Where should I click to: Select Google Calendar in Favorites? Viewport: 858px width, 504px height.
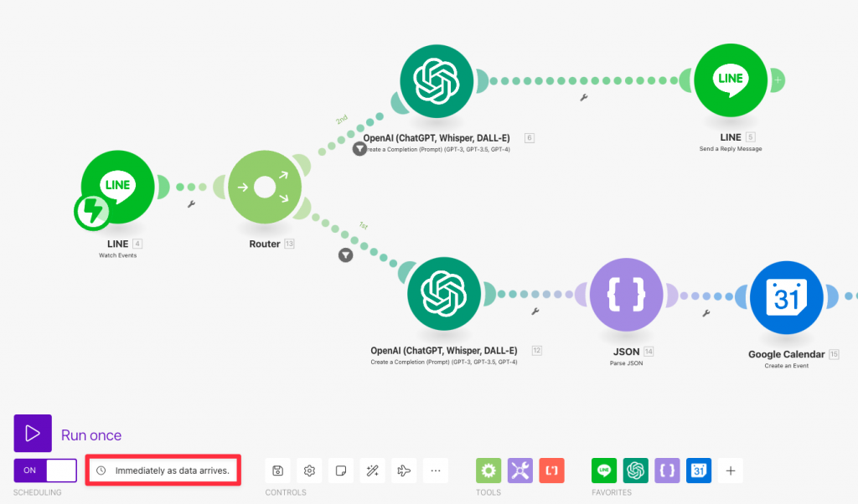699,471
